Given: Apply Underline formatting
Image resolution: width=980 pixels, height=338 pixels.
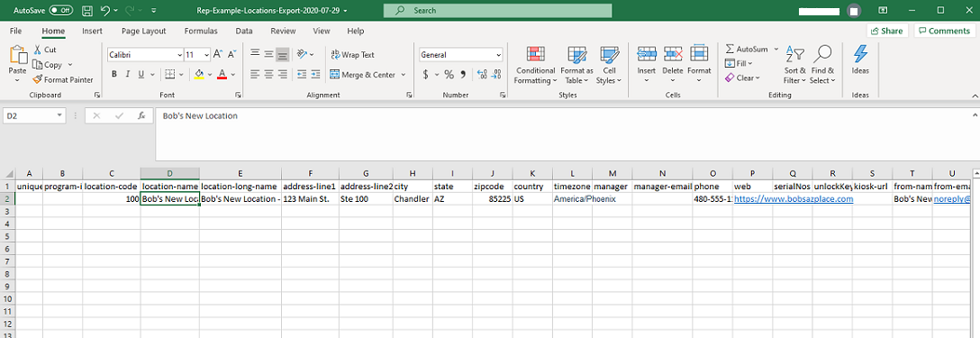Looking at the screenshot, I should pos(141,75).
